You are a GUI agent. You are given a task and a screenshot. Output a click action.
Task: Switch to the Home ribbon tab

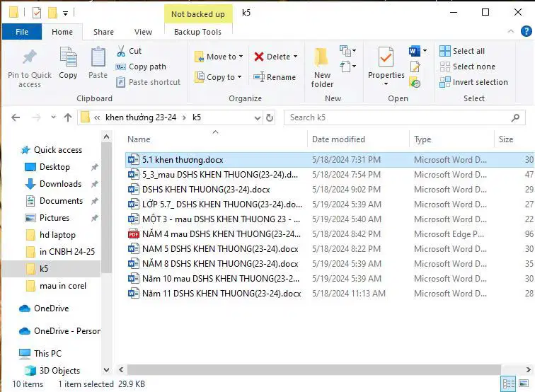[x=62, y=32]
